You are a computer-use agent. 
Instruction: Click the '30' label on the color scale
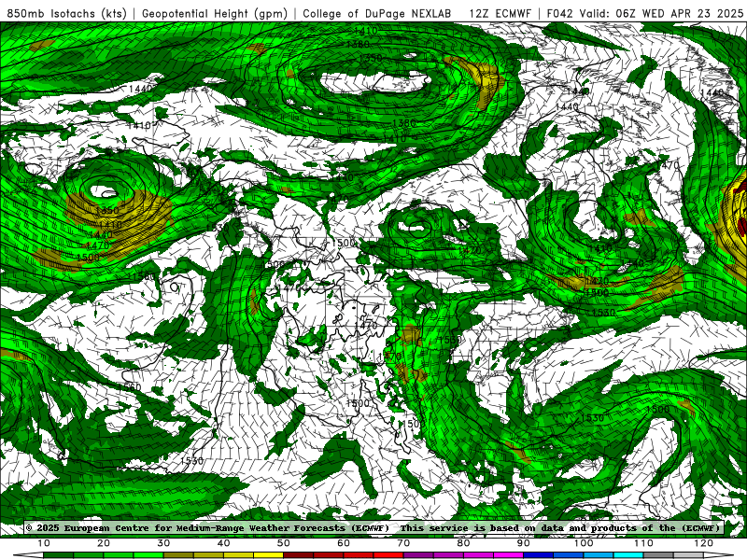(x=163, y=543)
